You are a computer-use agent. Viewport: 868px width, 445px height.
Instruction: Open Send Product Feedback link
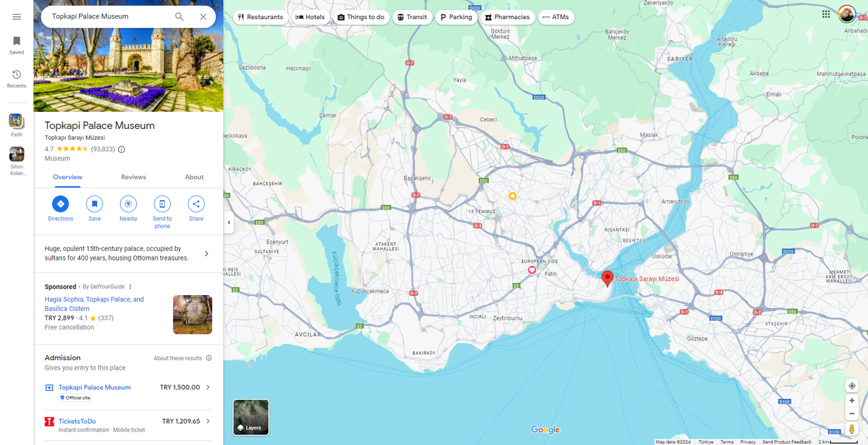coord(787,442)
